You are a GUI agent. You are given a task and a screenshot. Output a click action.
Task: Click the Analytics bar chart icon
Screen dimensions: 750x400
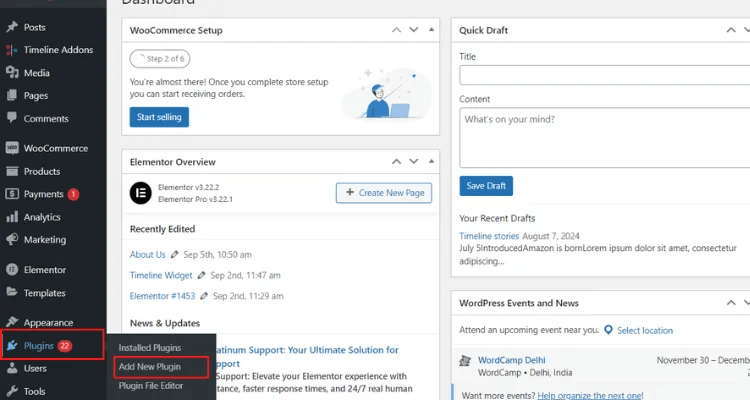(x=12, y=217)
